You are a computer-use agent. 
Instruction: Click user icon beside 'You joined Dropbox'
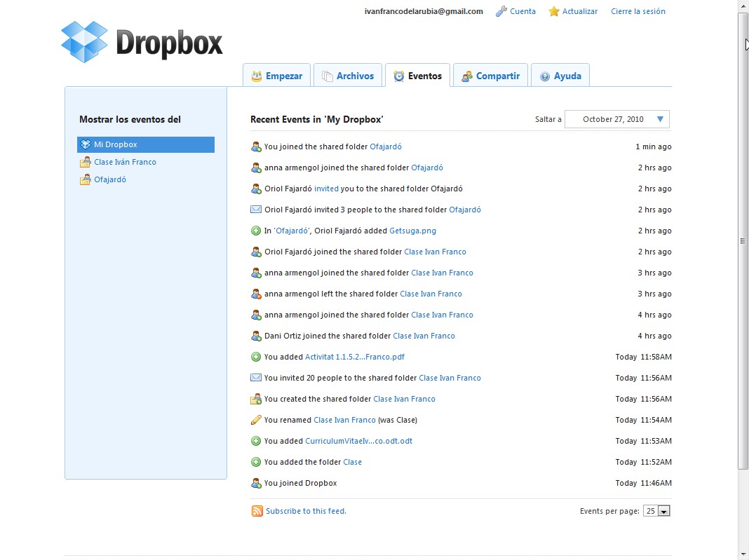coord(256,483)
